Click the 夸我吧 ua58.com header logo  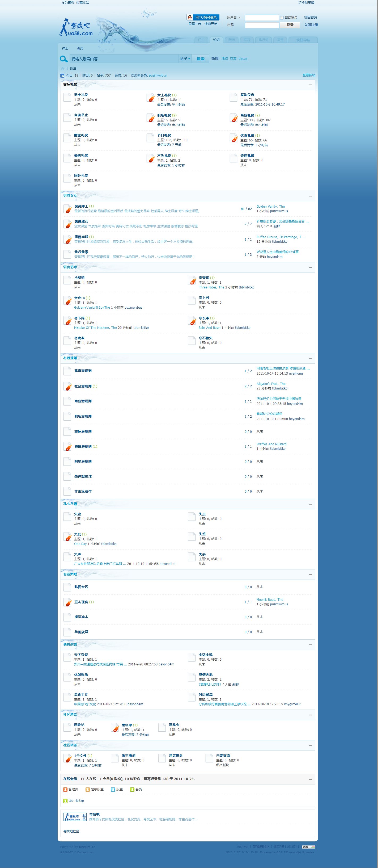(77, 28)
